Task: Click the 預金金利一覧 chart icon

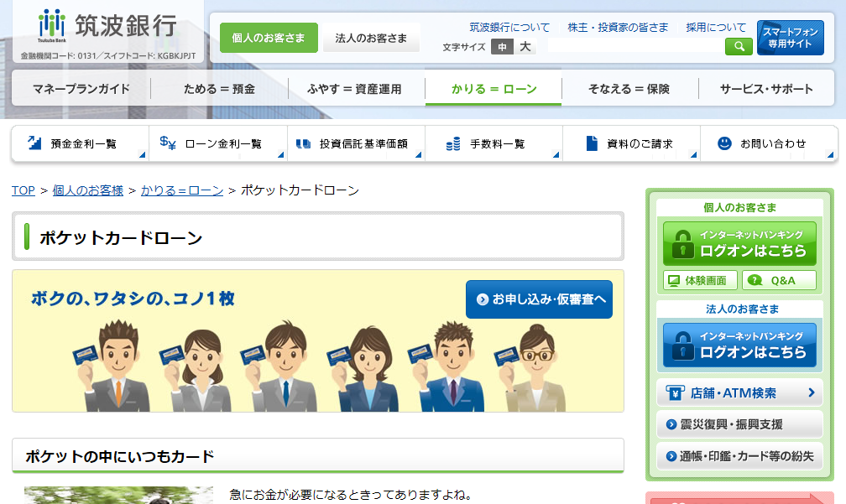Action: [x=34, y=143]
